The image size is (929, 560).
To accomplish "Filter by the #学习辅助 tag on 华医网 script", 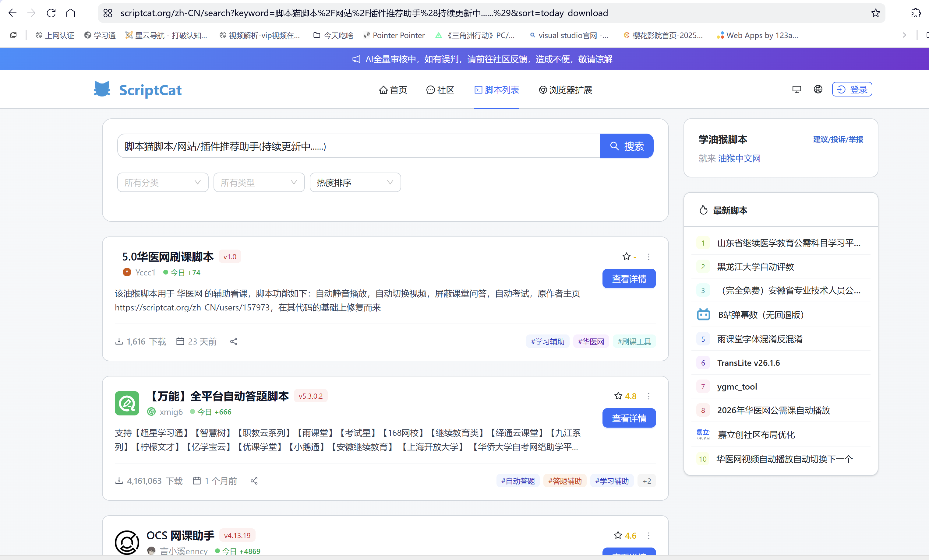I will [x=547, y=341].
